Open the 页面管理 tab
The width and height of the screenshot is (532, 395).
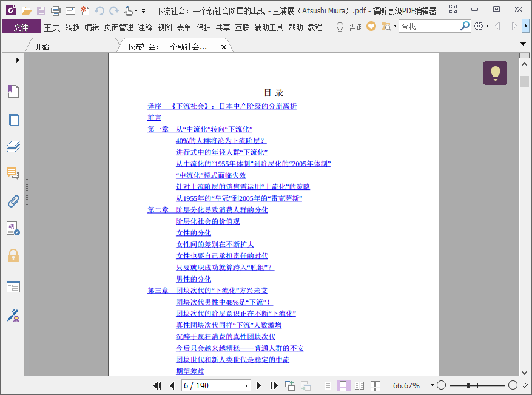(x=118, y=27)
